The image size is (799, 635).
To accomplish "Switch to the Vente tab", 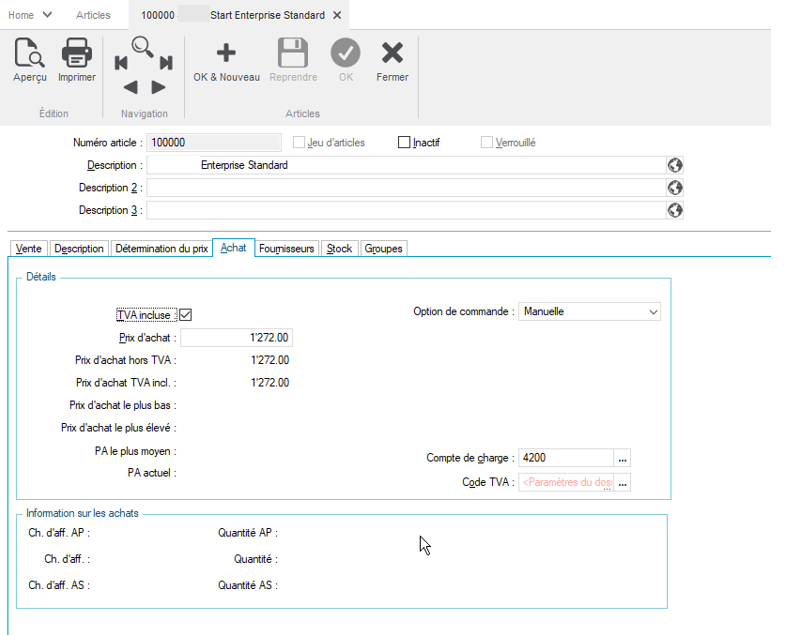I will pos(29,249).
